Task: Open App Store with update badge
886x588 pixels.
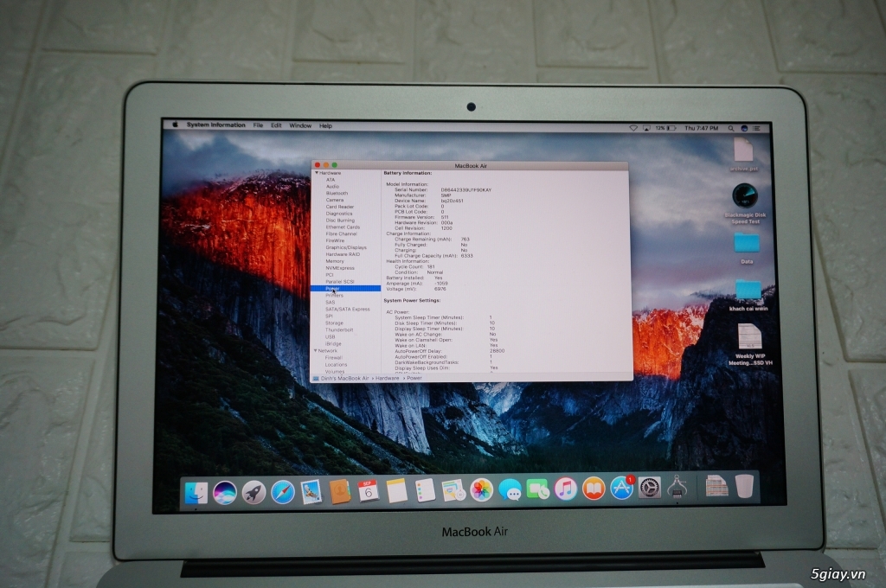Action: coord(621,488)
